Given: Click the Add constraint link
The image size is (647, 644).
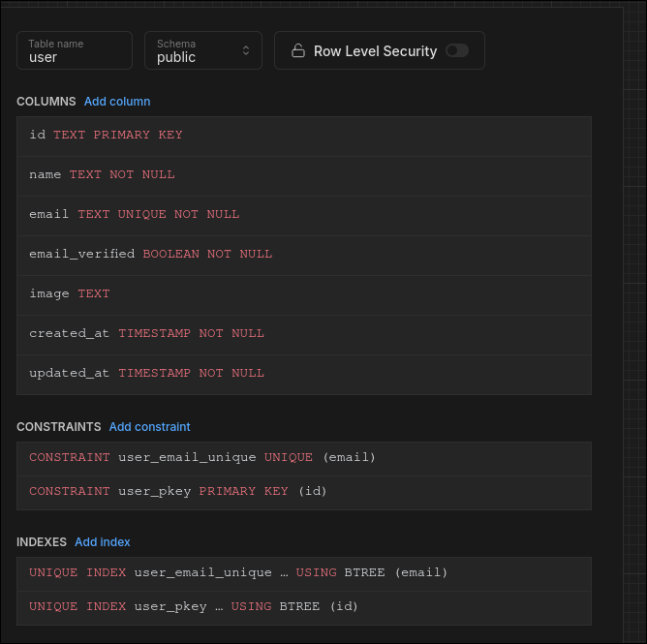Looking at the screenshot, I should point(149,427).
